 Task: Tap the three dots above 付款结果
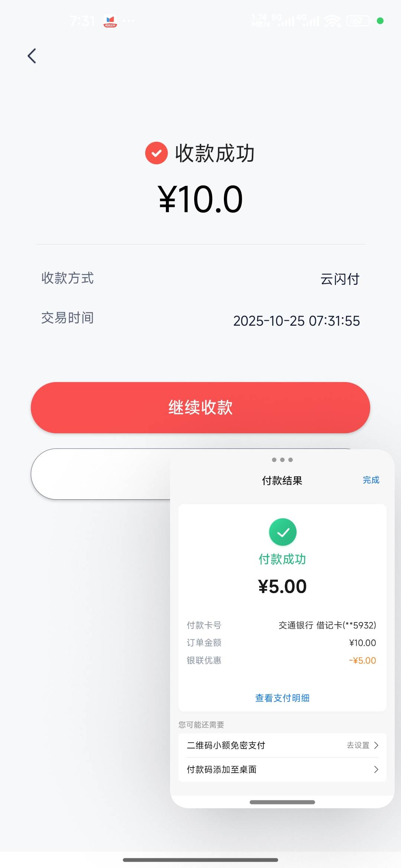coord(282,460)
